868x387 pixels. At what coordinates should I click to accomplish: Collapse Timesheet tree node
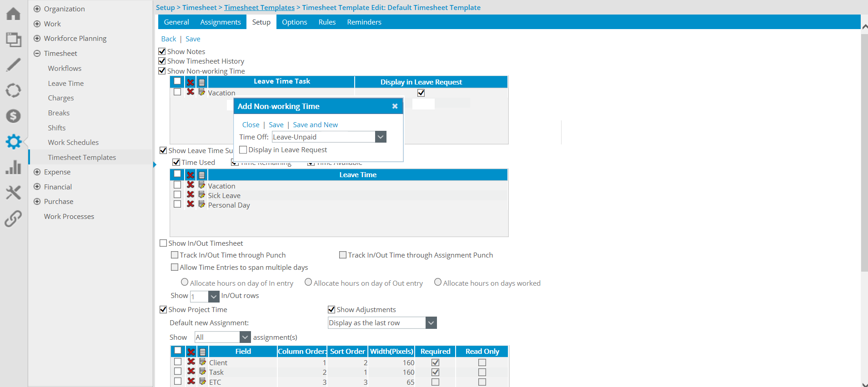click(x=37, y=53)
